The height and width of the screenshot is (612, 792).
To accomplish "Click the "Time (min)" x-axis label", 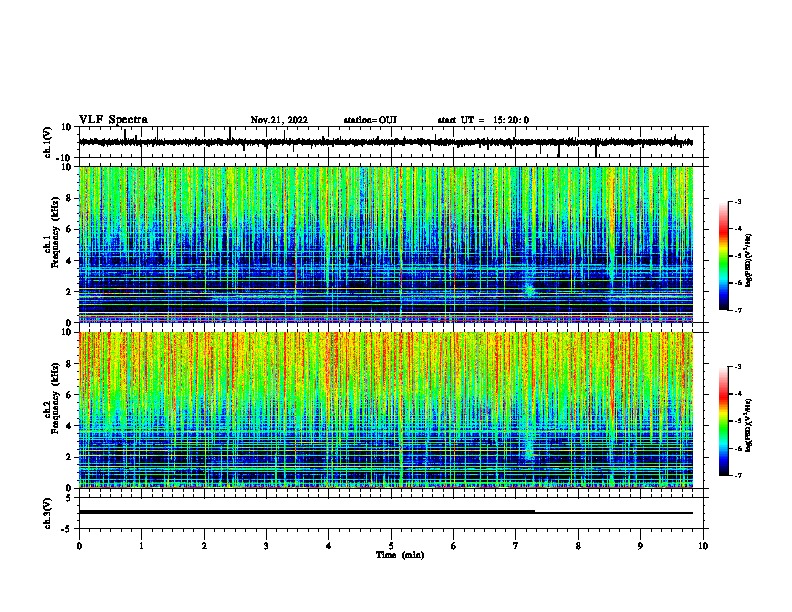I will pyautogui.click(x=400, y=555).
